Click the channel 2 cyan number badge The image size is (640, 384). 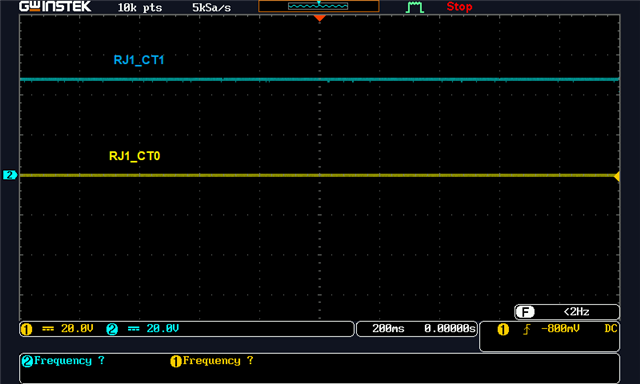click(x=112, y=329)
